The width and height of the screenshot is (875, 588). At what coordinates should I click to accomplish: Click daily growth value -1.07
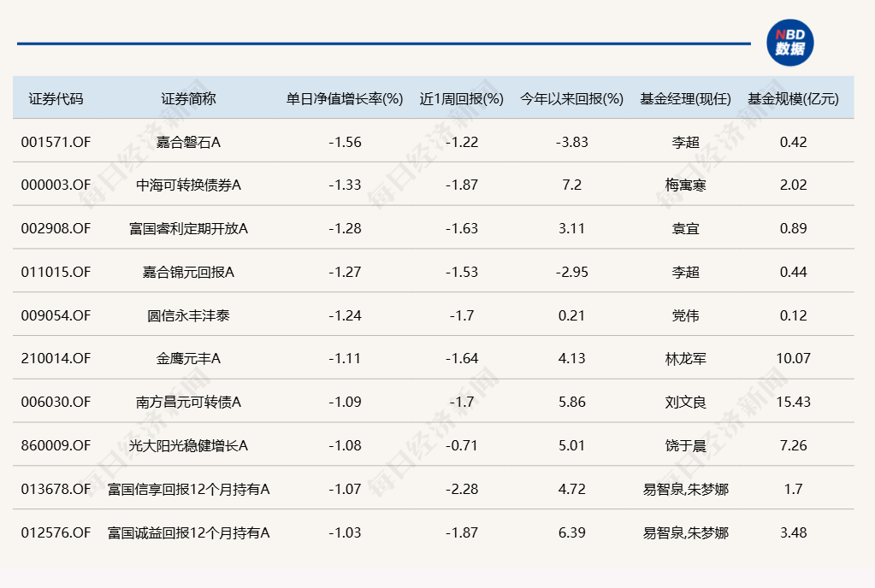coord(345,489)
